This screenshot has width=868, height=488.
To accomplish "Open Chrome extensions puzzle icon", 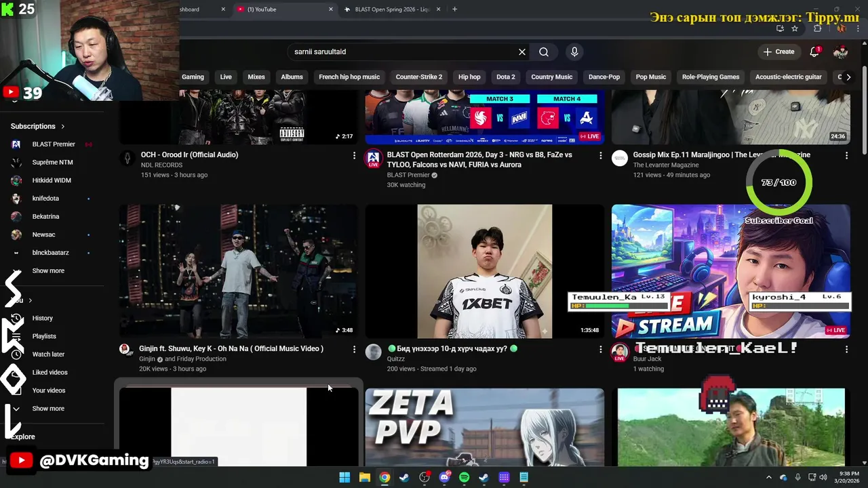I will click(x=817, y=28).
